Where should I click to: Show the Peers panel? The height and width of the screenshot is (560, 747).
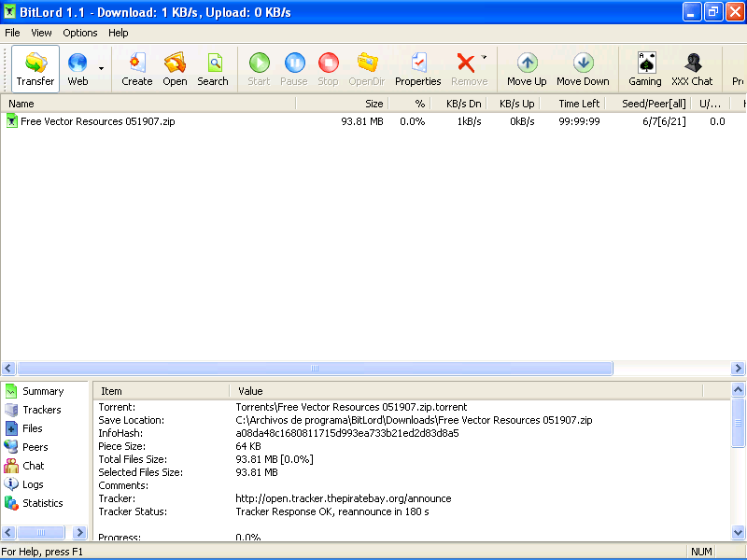(35, 447)
